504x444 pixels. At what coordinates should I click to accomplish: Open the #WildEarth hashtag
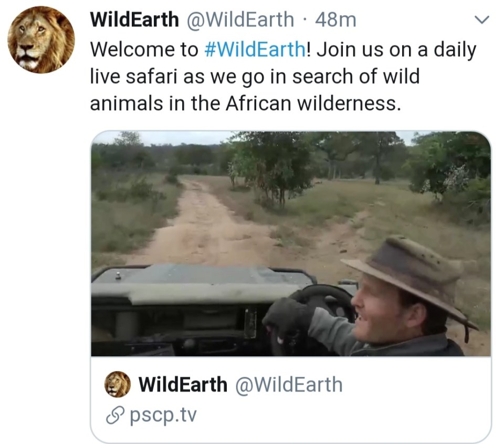(x=254, y=50)
